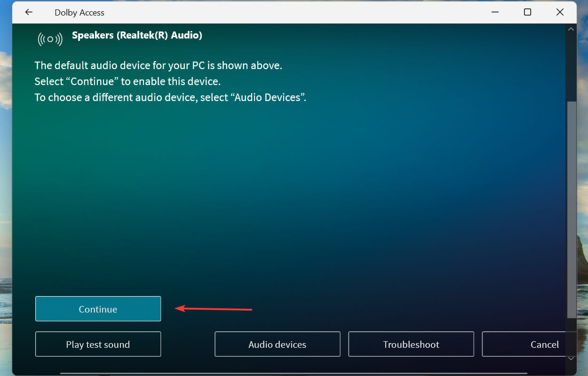
Task: Click the vertical scrollbar thumb
Action: pos(571,209)
